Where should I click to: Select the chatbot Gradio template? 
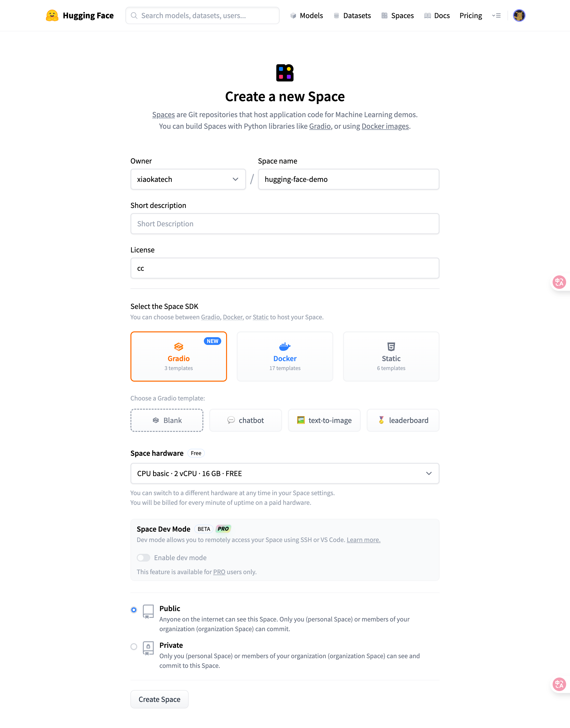point(246,420)
